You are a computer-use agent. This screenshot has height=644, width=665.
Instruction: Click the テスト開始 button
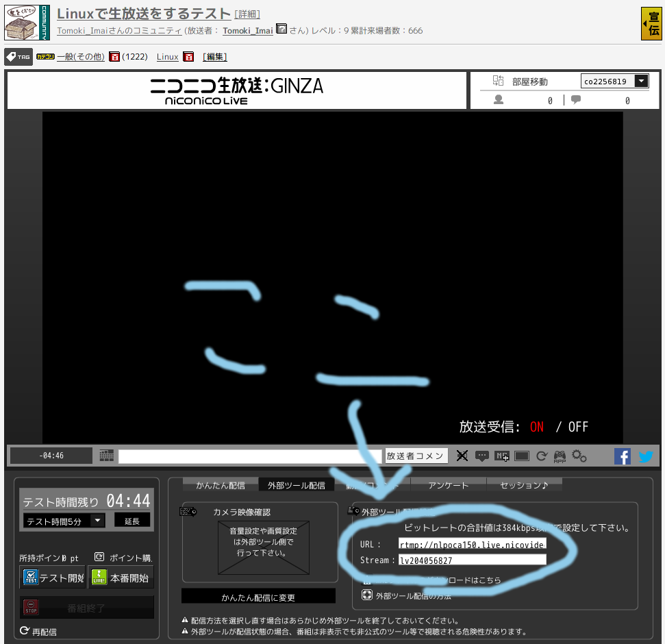(53, 578)
